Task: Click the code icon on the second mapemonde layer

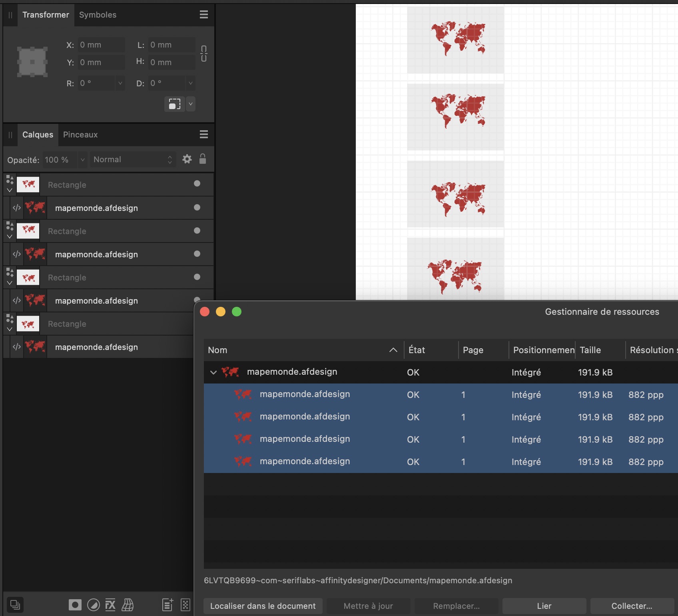Action: [x=17, y=254]
